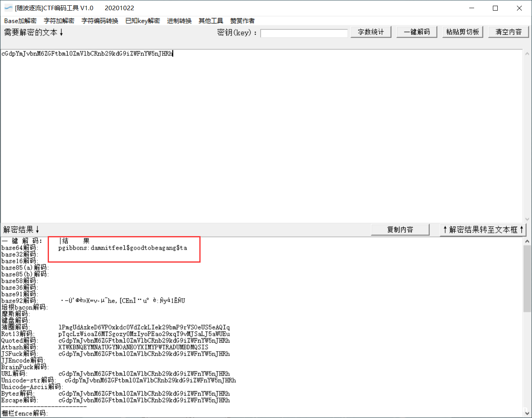Open the 进制转换 menu
532x418 pixels.
179,21
